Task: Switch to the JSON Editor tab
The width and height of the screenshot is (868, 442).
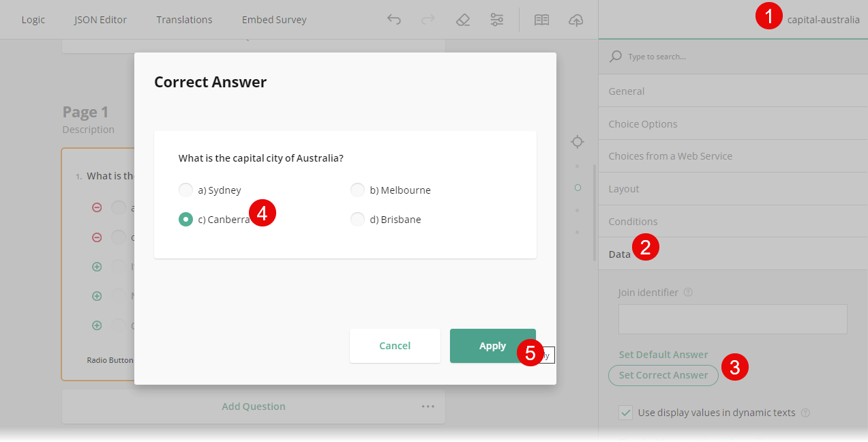Action: (x=100, y=20)
